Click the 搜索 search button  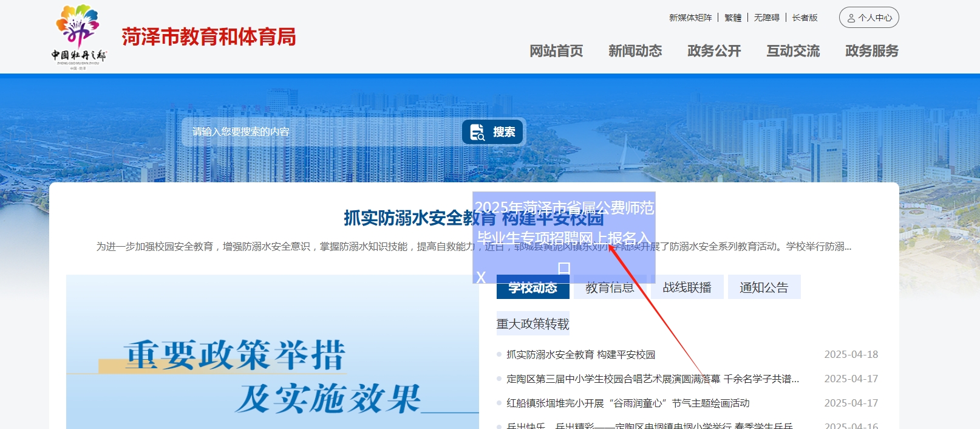pos(493,132)
